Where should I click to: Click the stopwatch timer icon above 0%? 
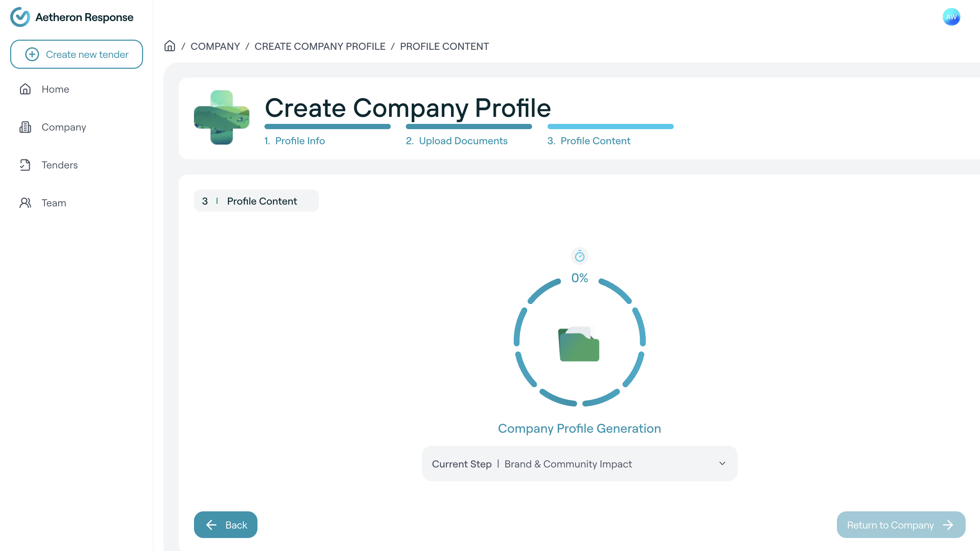coord(579,257)
